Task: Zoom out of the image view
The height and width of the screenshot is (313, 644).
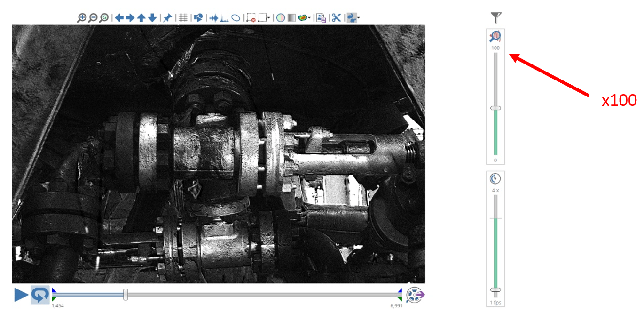Action: pyautogui.click(x=93, y=18)
